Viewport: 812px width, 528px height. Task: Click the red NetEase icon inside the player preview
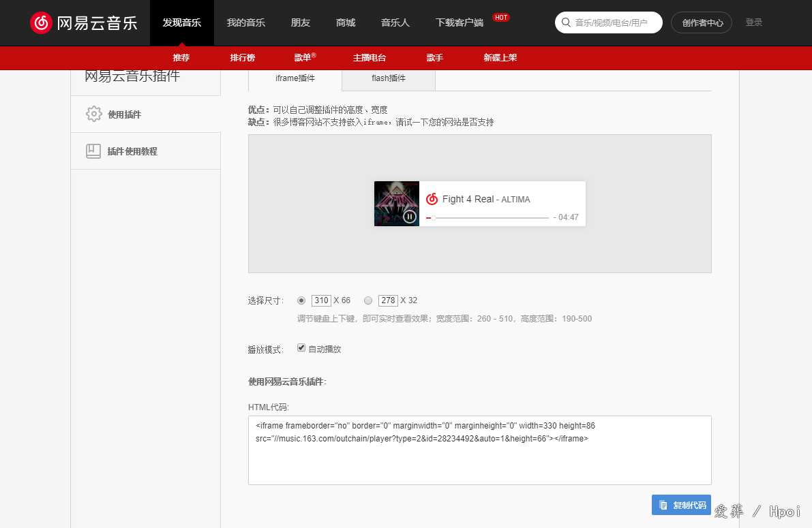click(434, 199)
